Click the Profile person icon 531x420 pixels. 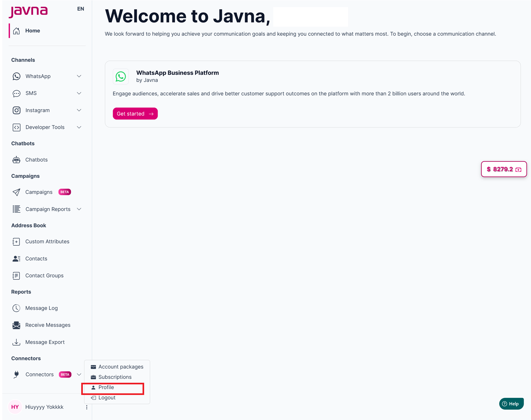coord(93,388)
